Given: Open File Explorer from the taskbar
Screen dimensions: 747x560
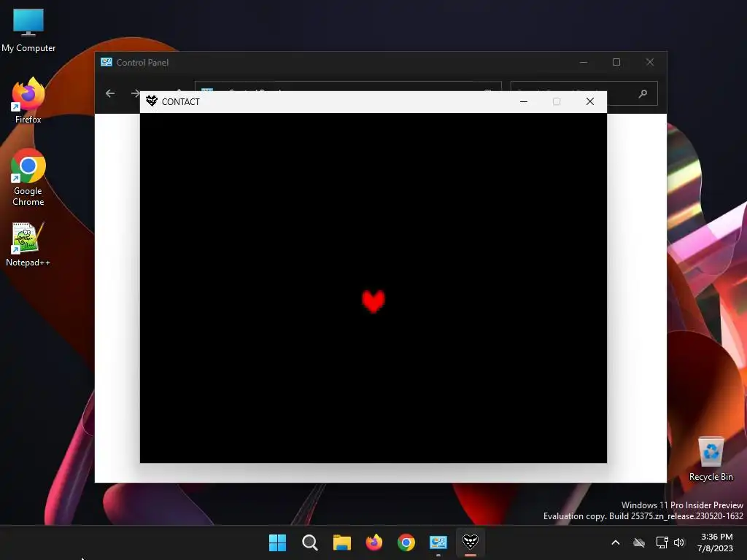Looking at the screenshot, I should click(341, 542).
